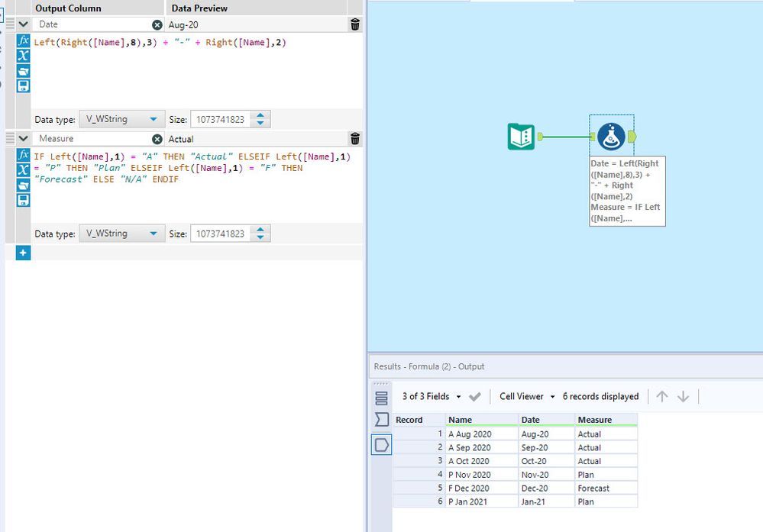Grab the Measure expression reorder handle

(x=10, y=138)
